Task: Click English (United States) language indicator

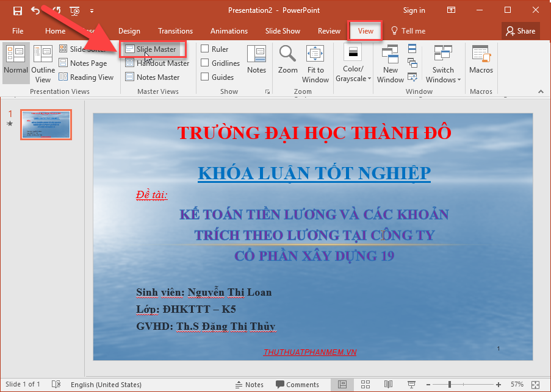Action: tap(106, 385)
